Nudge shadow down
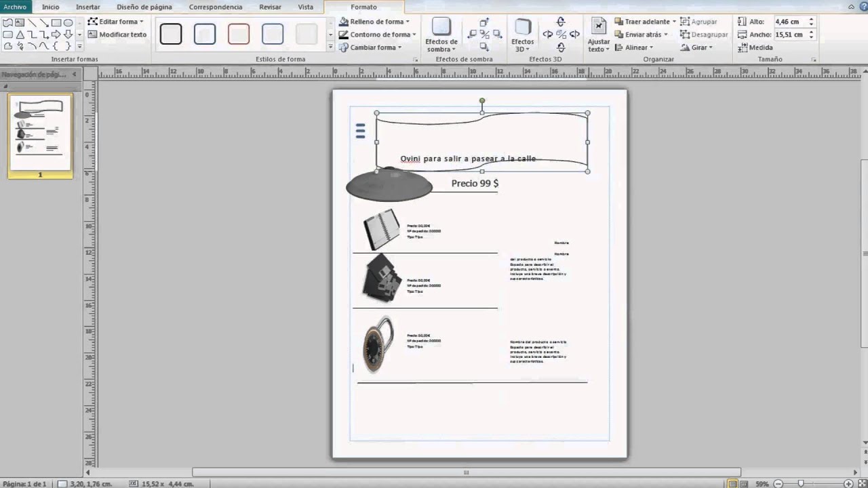This screenshot has height=488, width=868. 484,47
